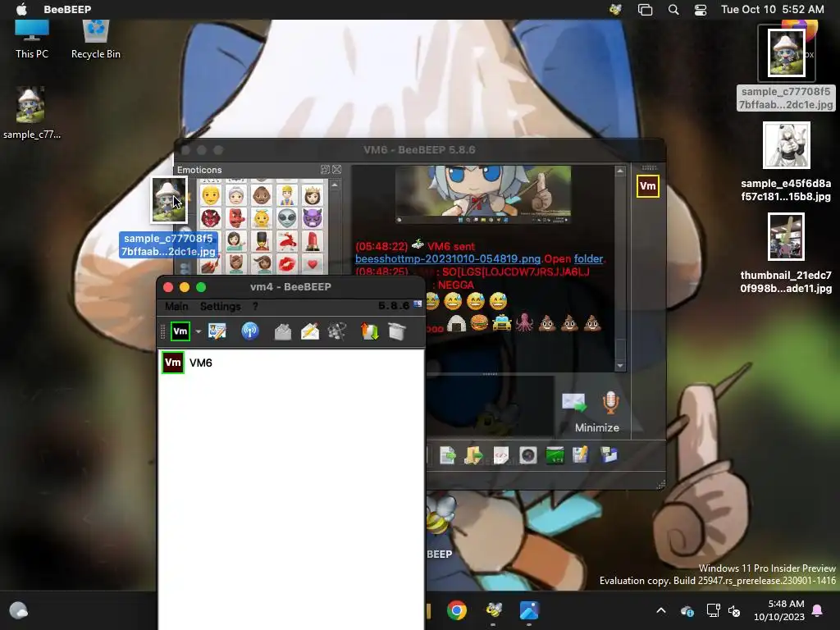
Task: Select the red kiss lips emoticon
Action: coord(287,264)
